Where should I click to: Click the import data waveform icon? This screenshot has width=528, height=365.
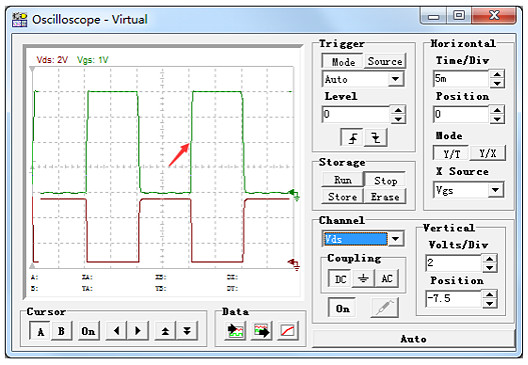(x=235, y=331)
